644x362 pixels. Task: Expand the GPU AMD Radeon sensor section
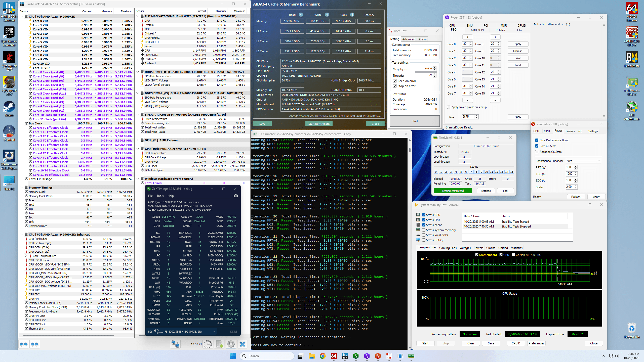(x=137, y=140)
